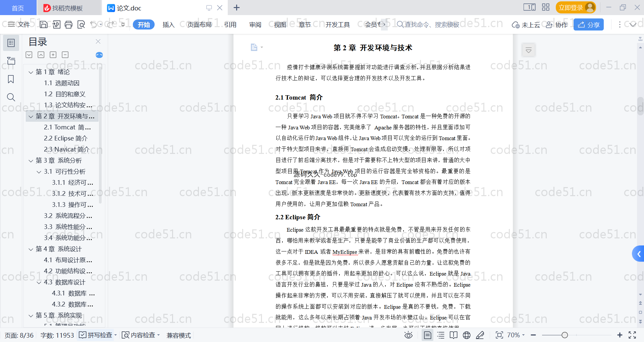Click remove heading level minus icon
The image size is (644, 342).
click(x=65, y=55)
